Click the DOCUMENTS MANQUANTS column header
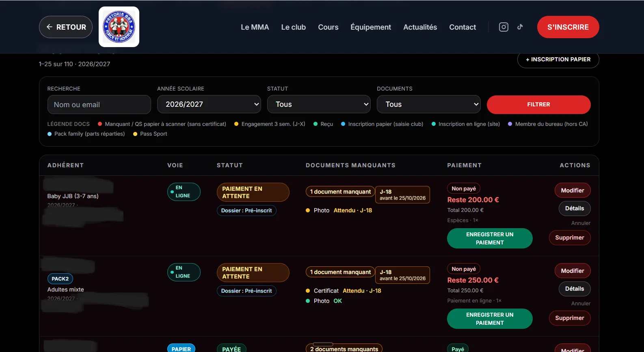This screenshot has width=644, height=352. (350, 165)
